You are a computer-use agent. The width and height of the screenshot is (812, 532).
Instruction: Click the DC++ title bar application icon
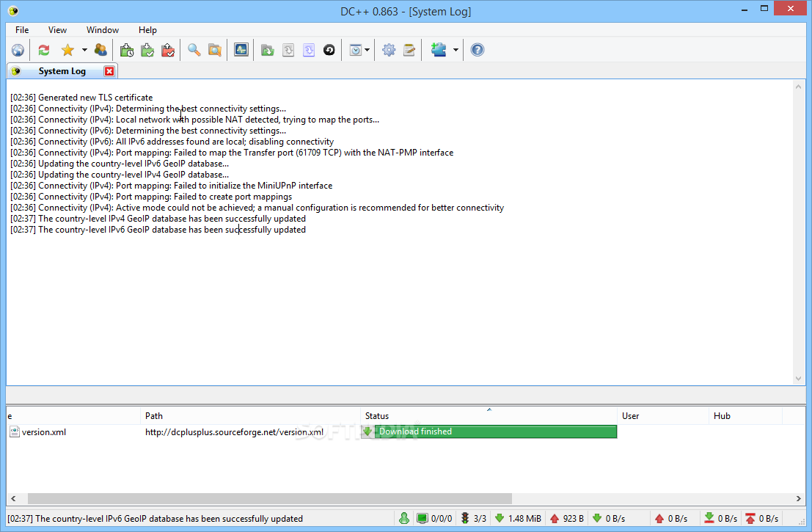pyautogui.click(x=13, y=11)
